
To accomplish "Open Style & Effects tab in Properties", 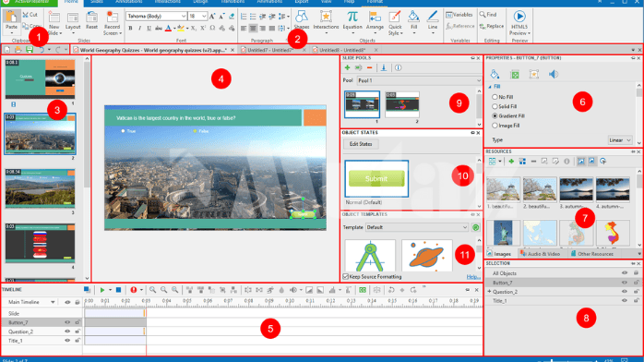I will point(495,75).
